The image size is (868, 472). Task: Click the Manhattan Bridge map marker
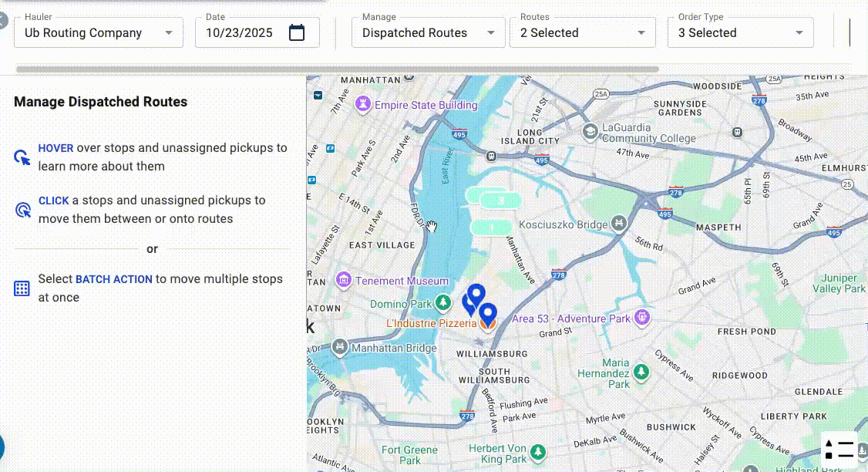(x=340, y=348)
